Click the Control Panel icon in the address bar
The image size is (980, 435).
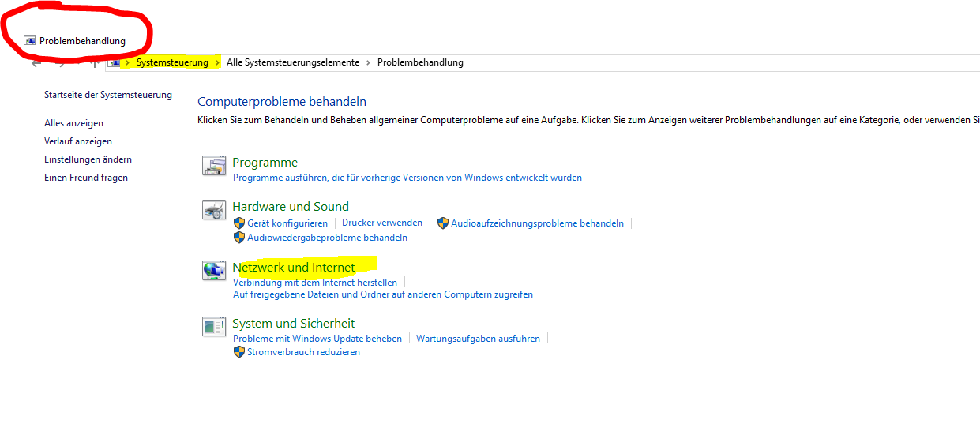click(x=115, y=62)
